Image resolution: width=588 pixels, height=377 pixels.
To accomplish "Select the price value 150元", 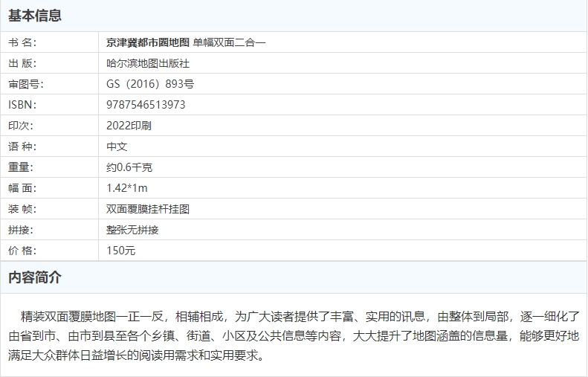I will pyautogui.click(x=120, y=250).
